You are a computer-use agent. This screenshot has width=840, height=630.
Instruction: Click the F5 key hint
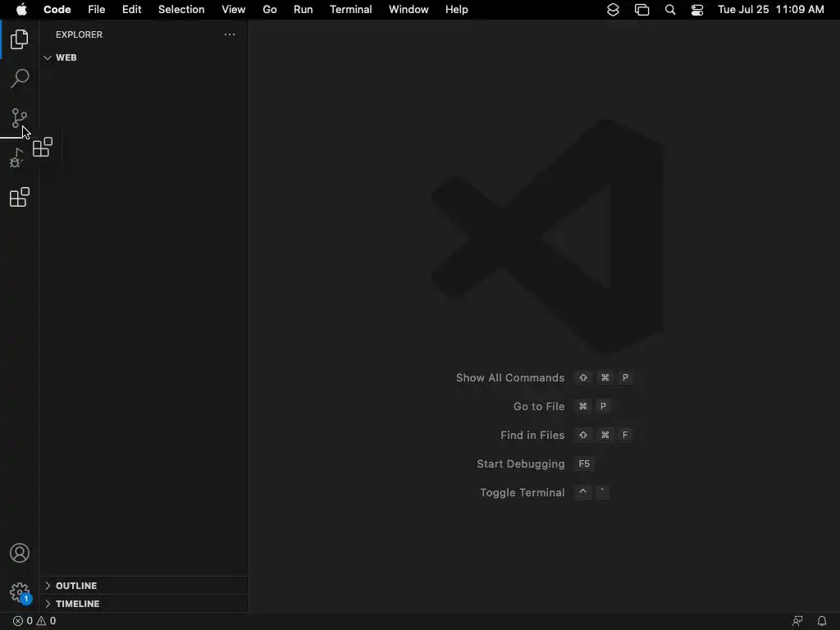[584, 464]
